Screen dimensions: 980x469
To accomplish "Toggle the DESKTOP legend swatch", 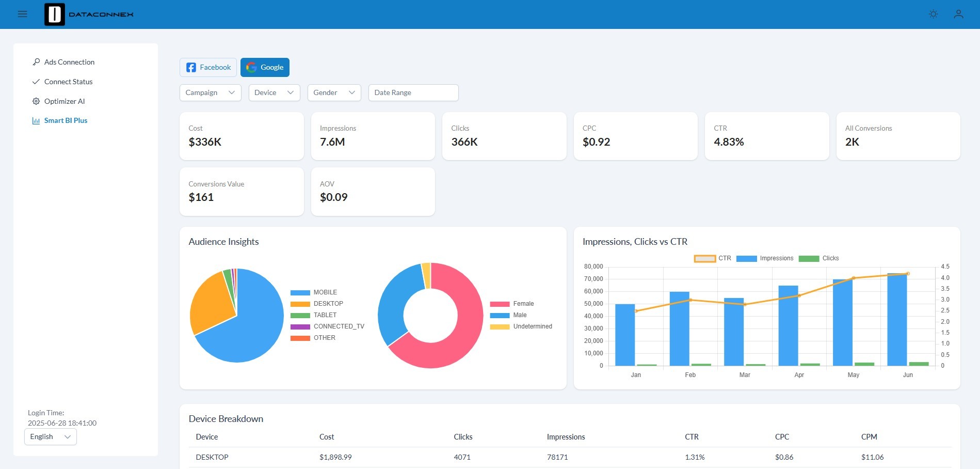I will (300, 304).
